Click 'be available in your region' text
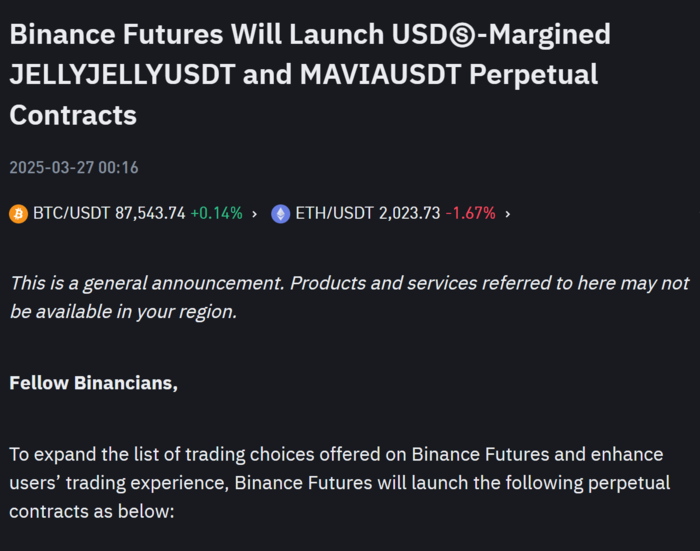 [123, 312]
